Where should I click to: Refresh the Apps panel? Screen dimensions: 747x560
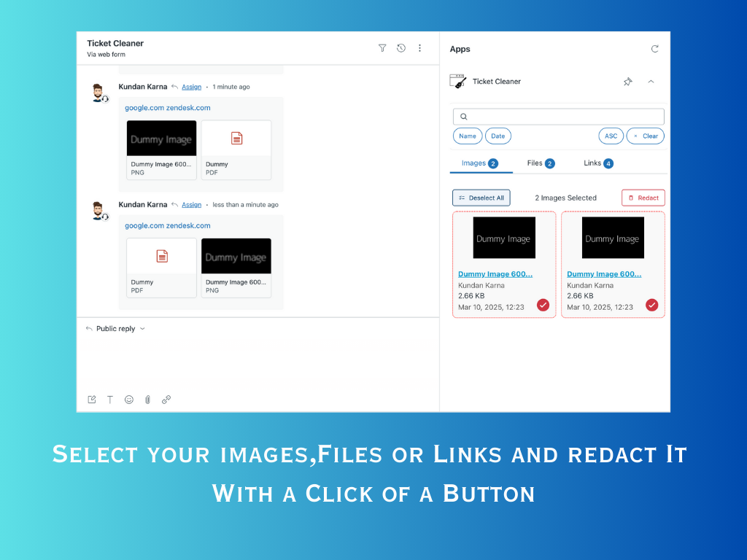[654, 49]
